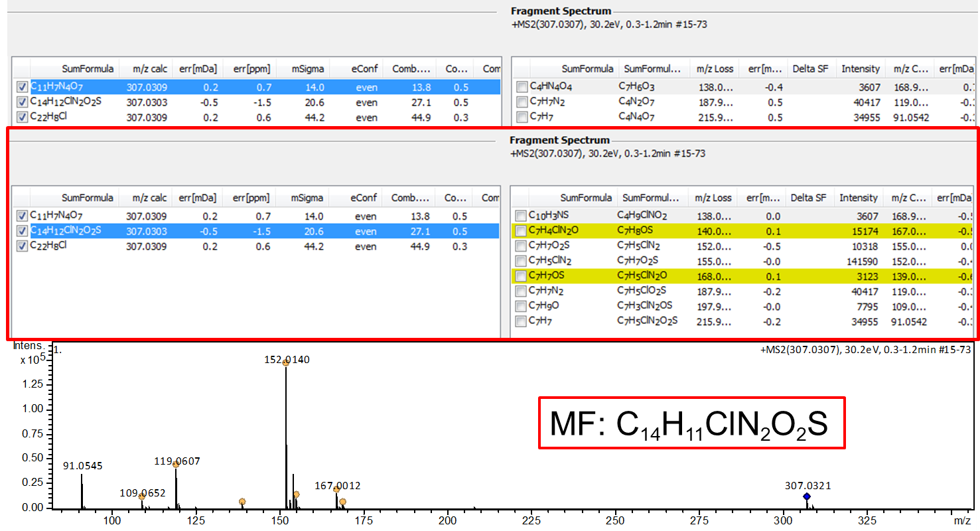Viewport: 980px width, 531px height.
Task: Sort by err[mDa] in the lower formula table
Action: point(198,198)
